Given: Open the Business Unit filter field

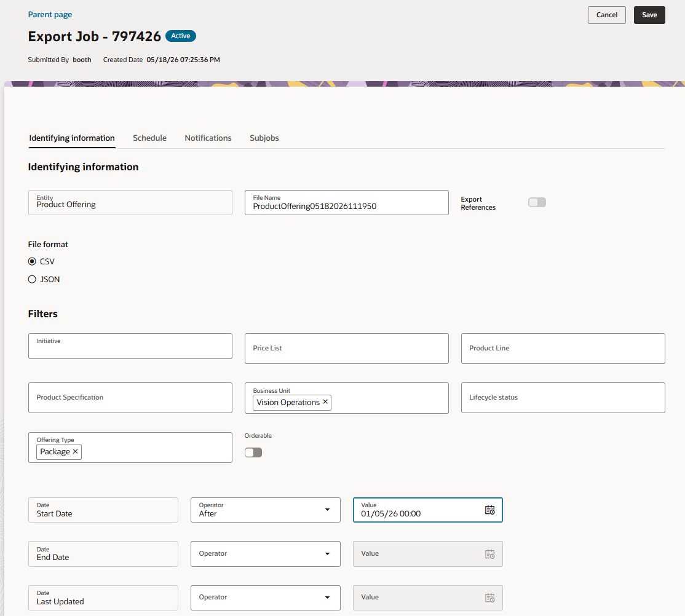Looking at the screenshot, I should pos(346,398).
